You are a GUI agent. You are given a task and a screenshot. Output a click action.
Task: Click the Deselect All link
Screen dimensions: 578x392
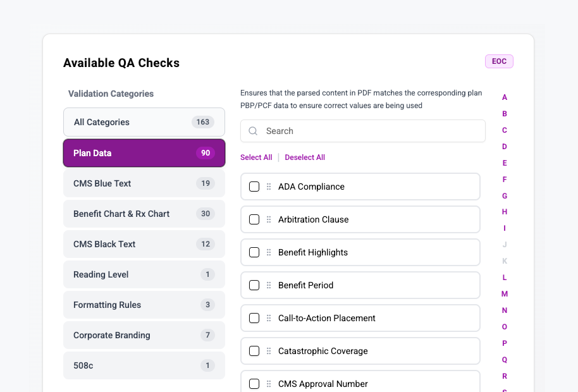pos(305,157)
